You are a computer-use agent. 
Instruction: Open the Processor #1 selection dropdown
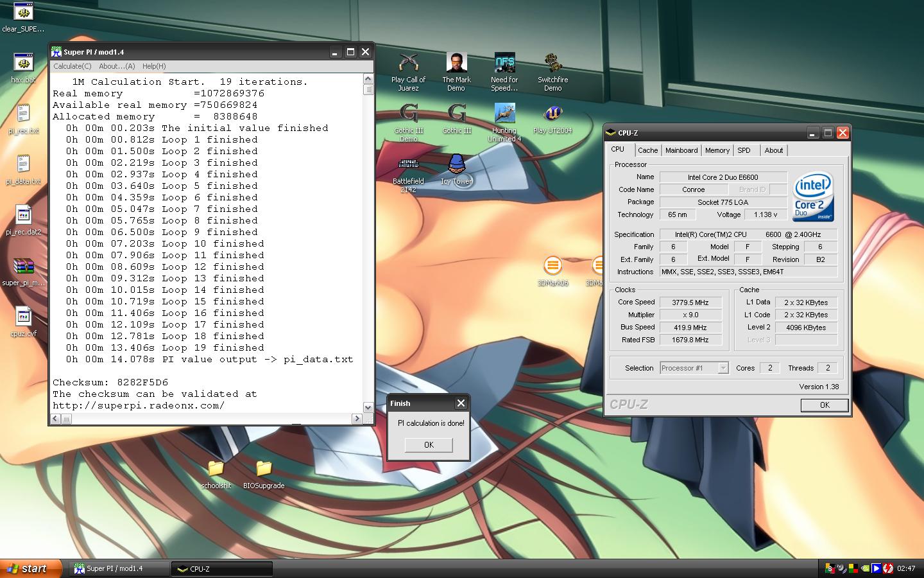[723, 368]
